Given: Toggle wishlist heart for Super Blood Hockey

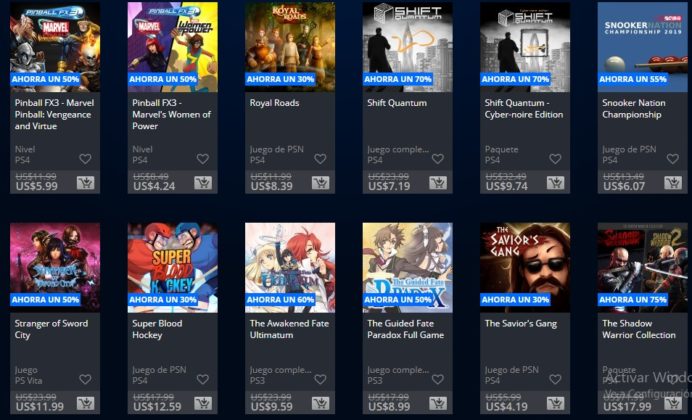Looking at the screenshot, I should tap(203, 379).
